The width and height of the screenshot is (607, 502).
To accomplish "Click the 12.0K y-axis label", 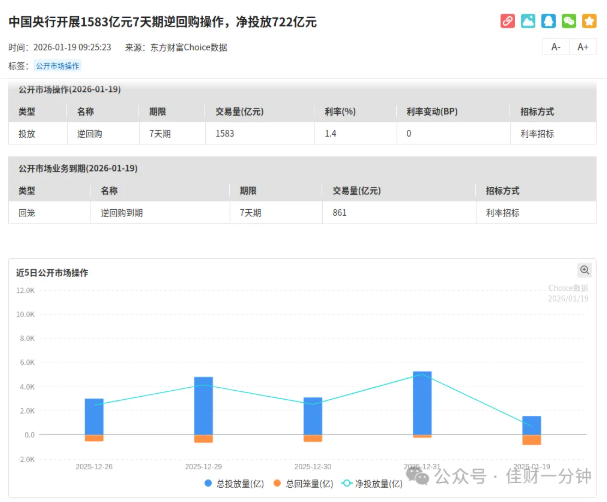I will coord(25,290).
